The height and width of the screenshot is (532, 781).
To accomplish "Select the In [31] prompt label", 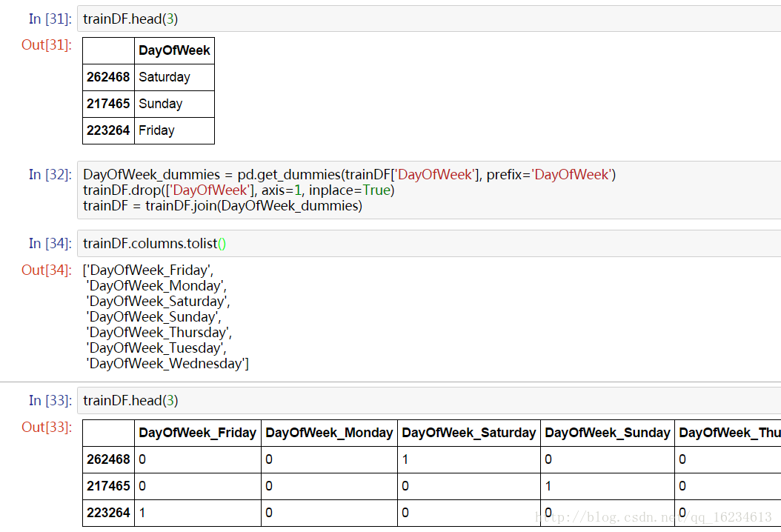I will click(x=50, y=19).
